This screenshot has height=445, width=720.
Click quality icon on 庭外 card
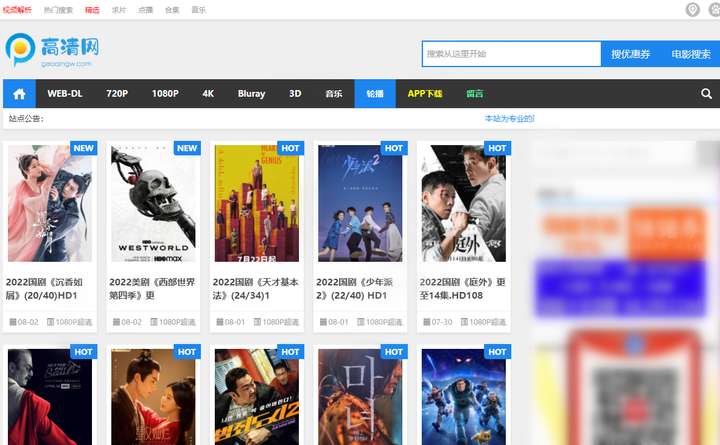[x=464, y=322]
